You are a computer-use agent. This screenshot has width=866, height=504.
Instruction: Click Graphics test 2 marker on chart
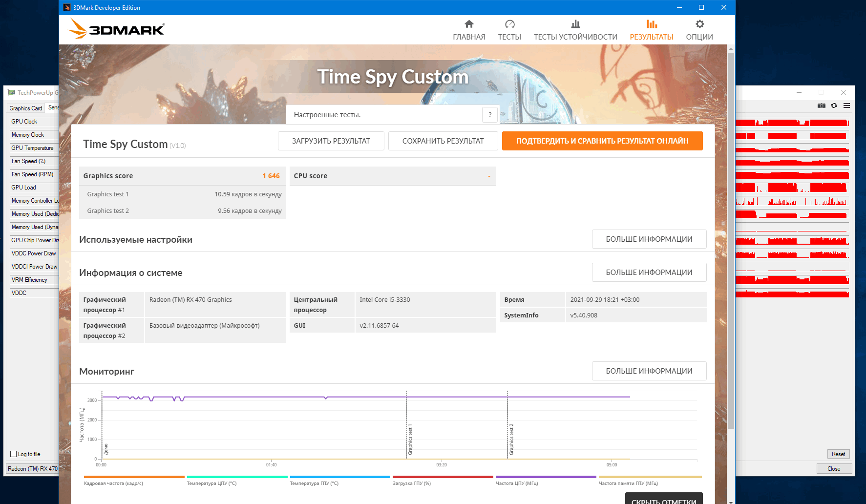(x=511, y=440)
